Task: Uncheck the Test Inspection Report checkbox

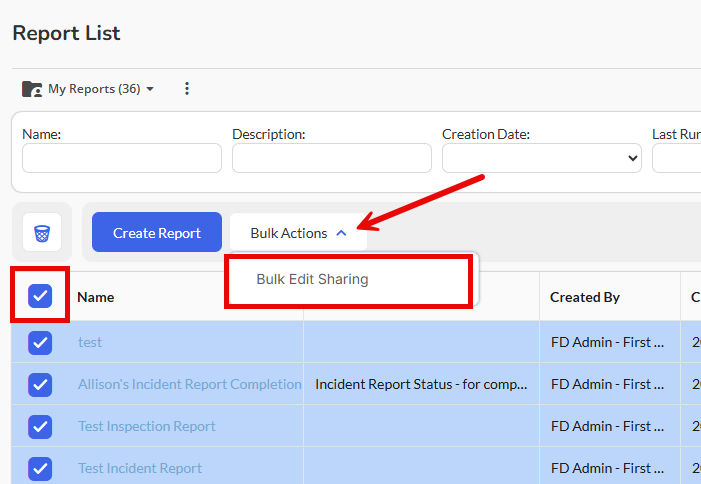Action: [x=40, y=427]
